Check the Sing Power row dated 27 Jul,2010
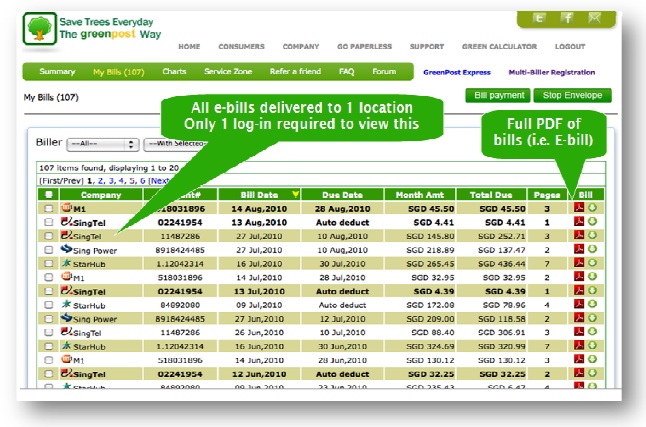The width and height of the screenshot is (646, 427). point(49,250)
